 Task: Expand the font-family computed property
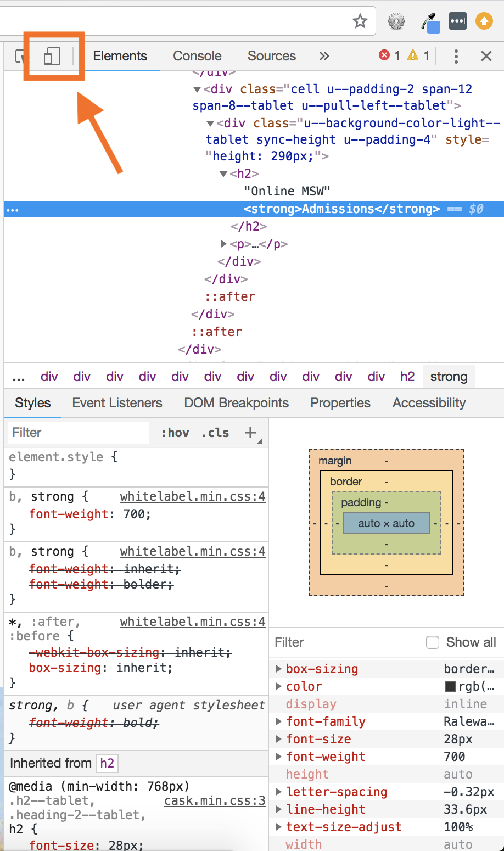(x=278, y=721)
